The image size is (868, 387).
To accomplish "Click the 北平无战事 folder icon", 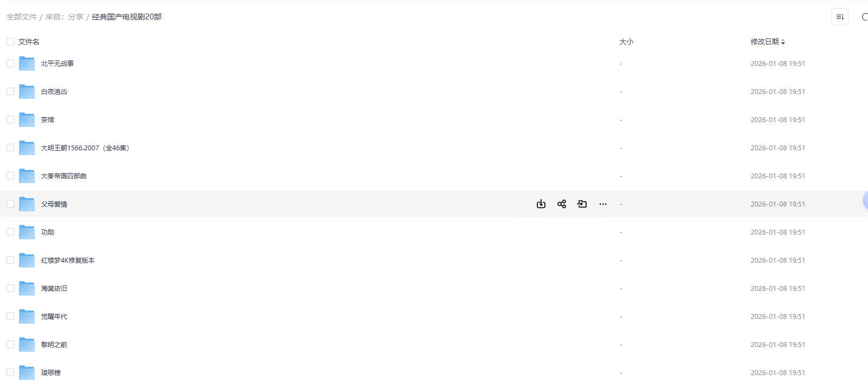I will click(x=27, y=63).
